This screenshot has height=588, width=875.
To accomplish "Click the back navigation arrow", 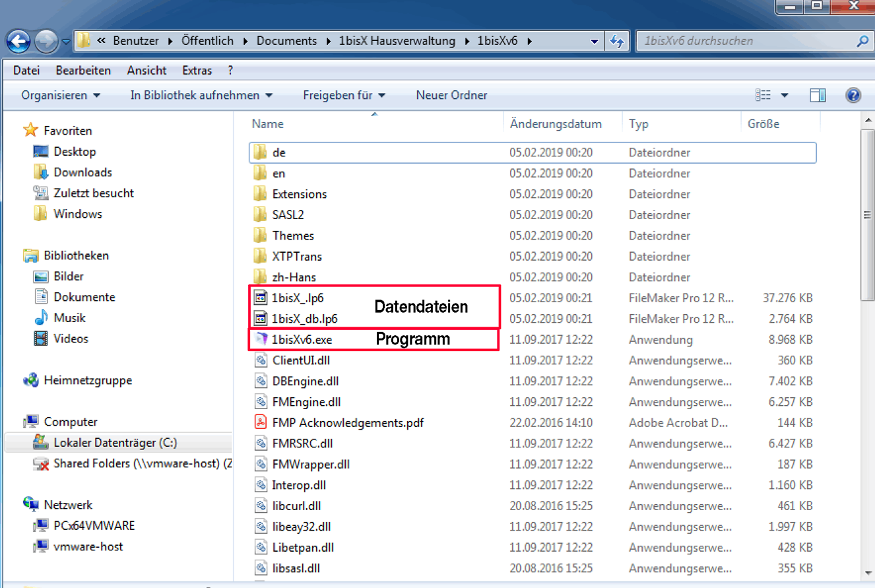I will point(18,42).
